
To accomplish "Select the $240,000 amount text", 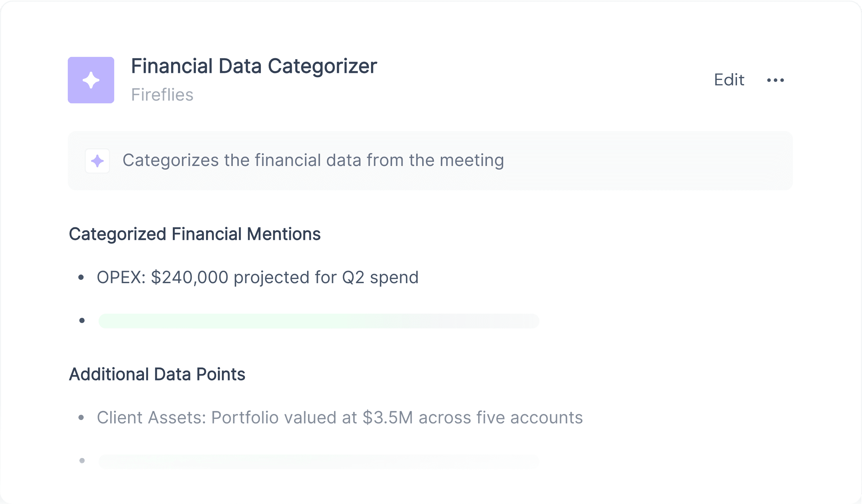I will coord(189,277).
